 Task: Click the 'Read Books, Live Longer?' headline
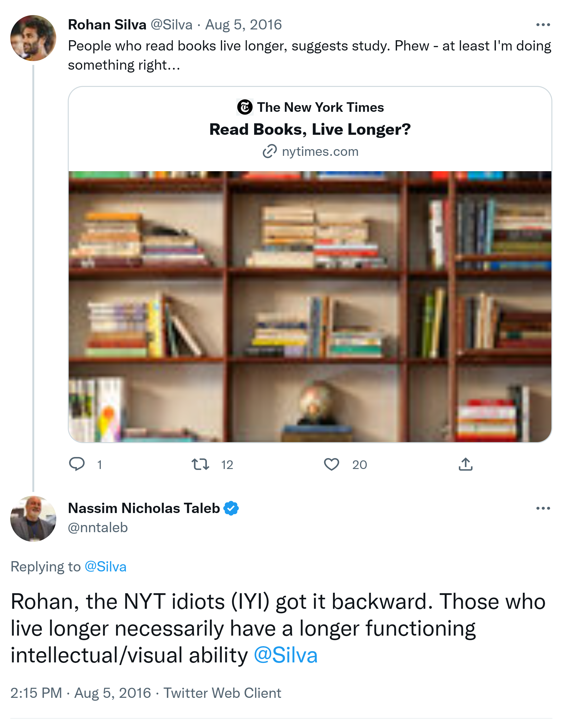point(310,129)
